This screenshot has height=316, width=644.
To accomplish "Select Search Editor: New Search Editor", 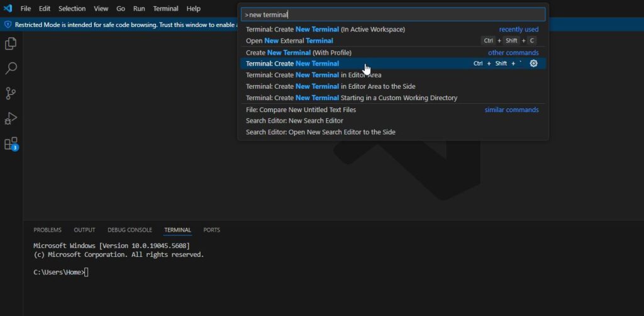I will 294,121.
